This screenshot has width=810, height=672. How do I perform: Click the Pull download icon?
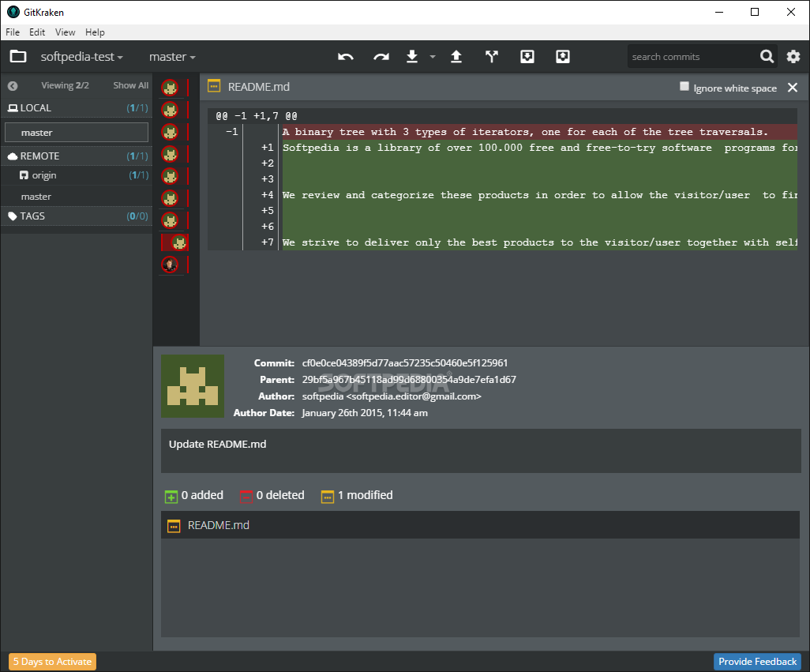point(412,56)
